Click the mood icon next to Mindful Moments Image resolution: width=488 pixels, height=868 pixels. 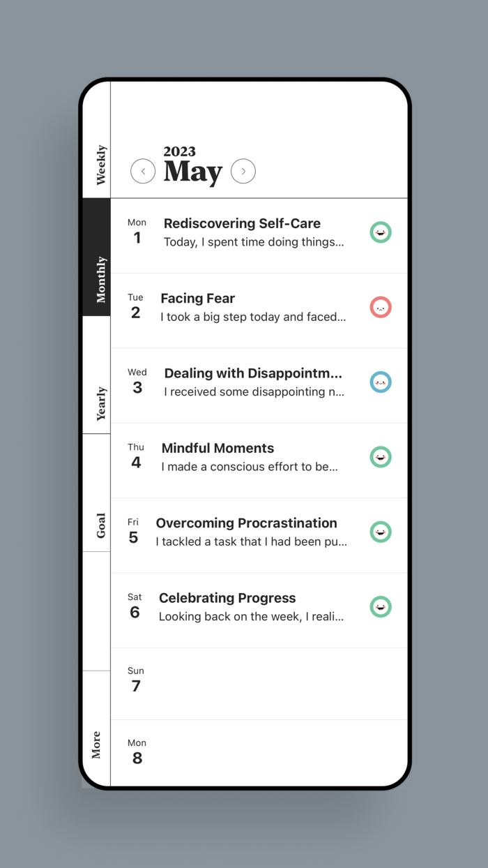(381, 457)
